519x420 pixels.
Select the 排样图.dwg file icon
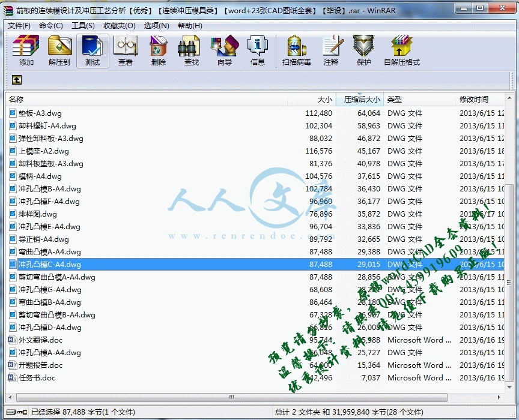13,214
